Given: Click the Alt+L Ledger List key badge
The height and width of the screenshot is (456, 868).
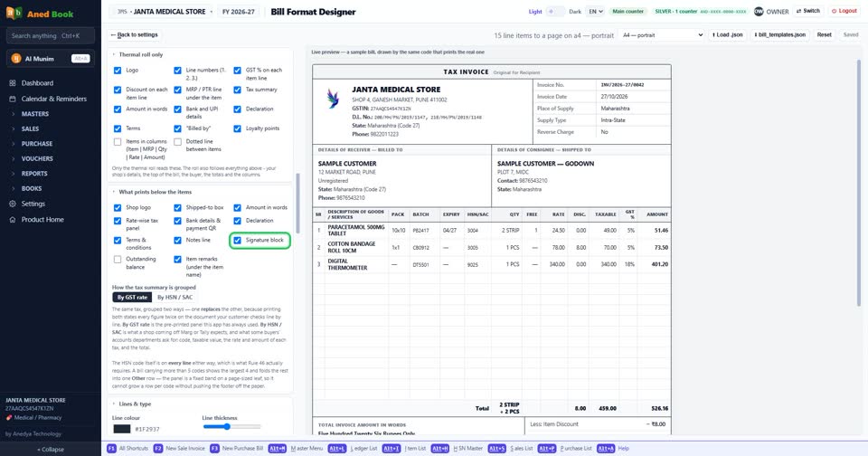Looking at the screenshot, I should pos(336,448).
